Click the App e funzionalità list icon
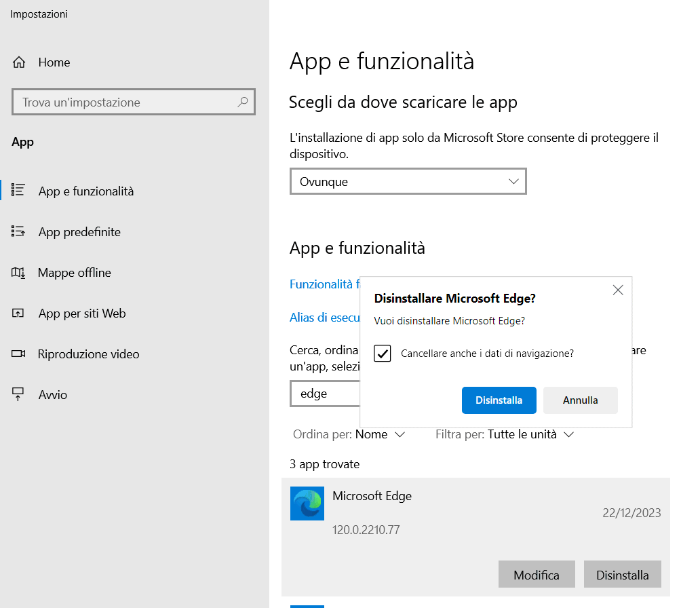 18,190
